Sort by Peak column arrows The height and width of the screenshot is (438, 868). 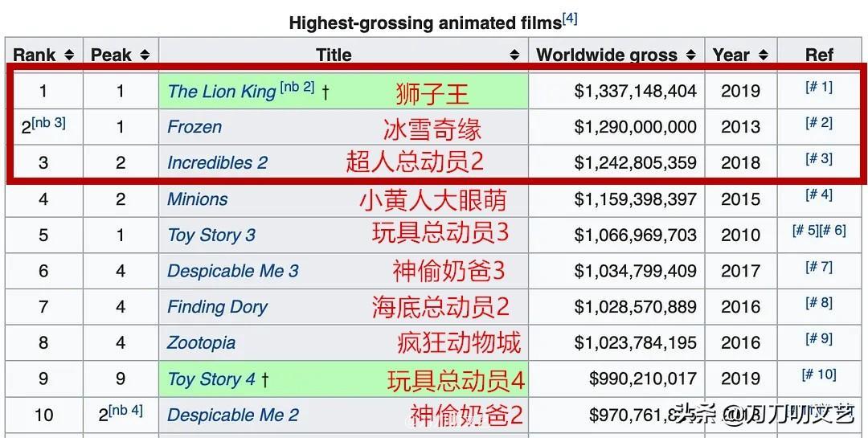point(145,55)
